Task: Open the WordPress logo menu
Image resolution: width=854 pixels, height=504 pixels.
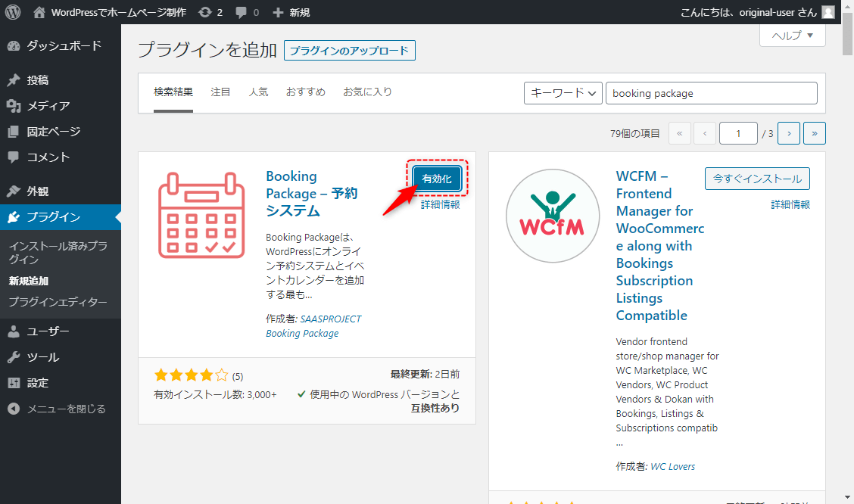Action: [x=13, y=12]
